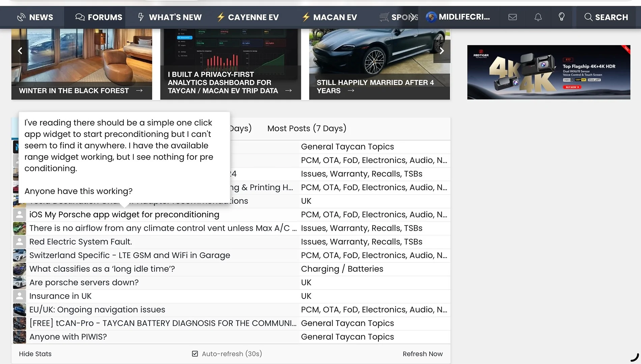Open the Search in the navigation bar
Image resolution: width=641 pixels, height=364 pixels.
coord(606,17)
